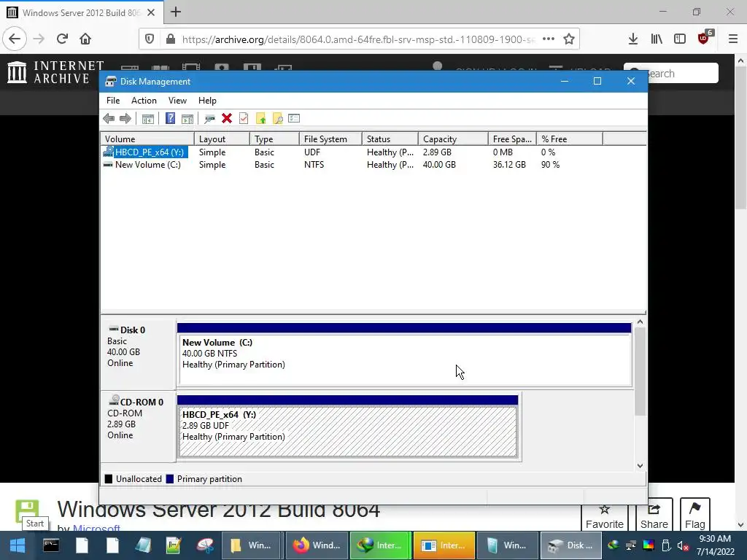Screen dimensions: 747x560
Task: Click the checkmark page Properties toolbar icon
Action: 244,118
